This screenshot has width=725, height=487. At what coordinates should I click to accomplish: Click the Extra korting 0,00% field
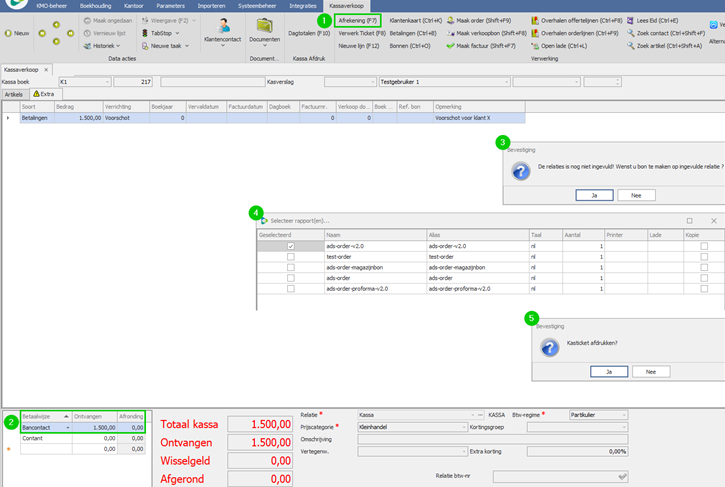point(578,452)
